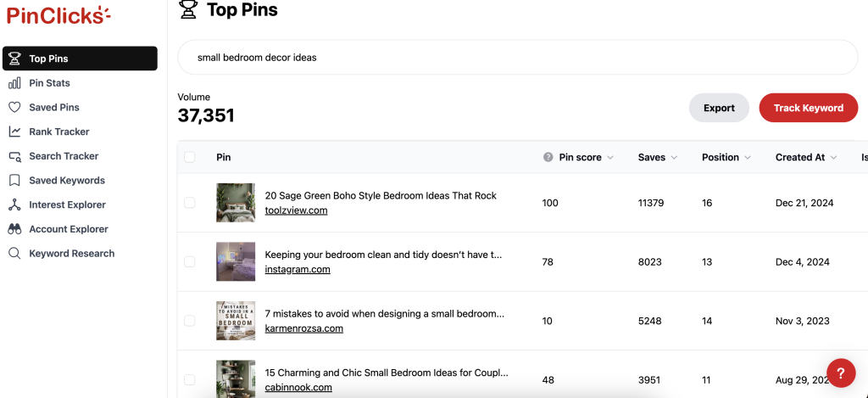
Task: Select the karmenrozsa.com pin row checkbox
Action: 189,321
